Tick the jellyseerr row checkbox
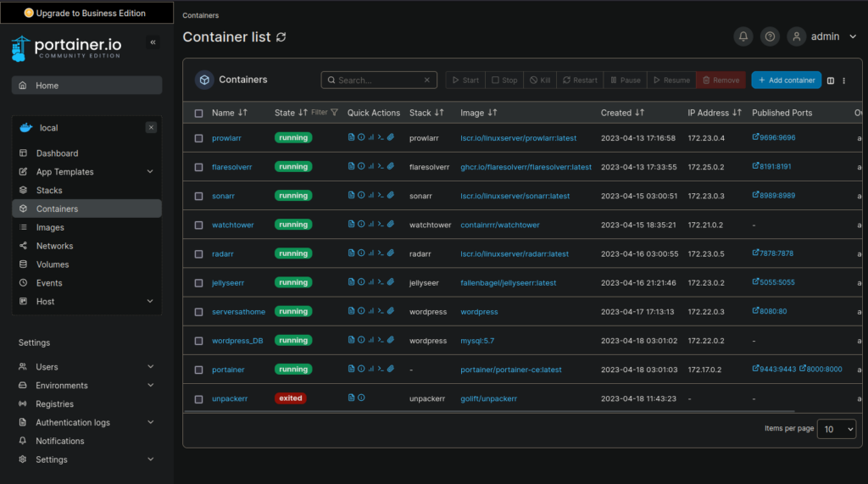The height and width of the screenshot is (484, 868). coord(198,283)
